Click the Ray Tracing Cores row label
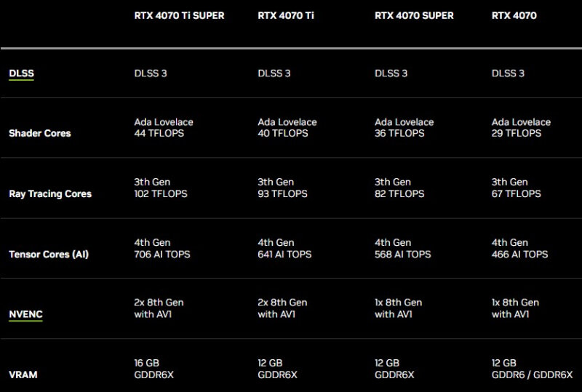582x392 pixels. [x=50, y=193]
